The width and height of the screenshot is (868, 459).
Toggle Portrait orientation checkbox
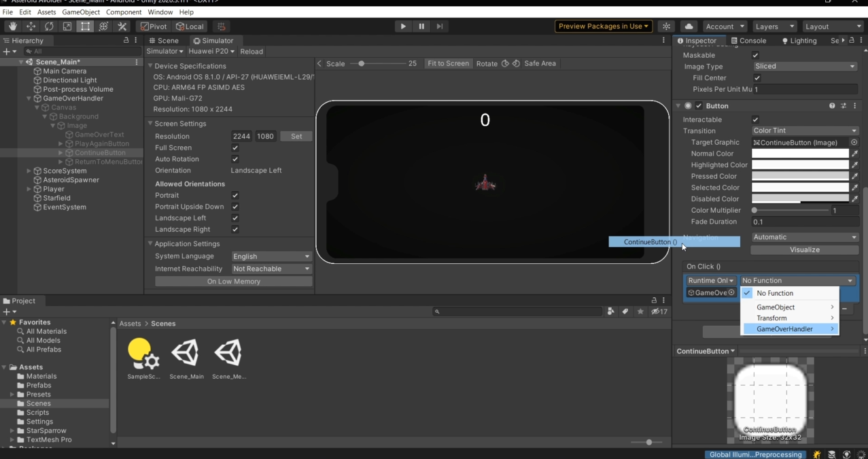tap(235, 195)
